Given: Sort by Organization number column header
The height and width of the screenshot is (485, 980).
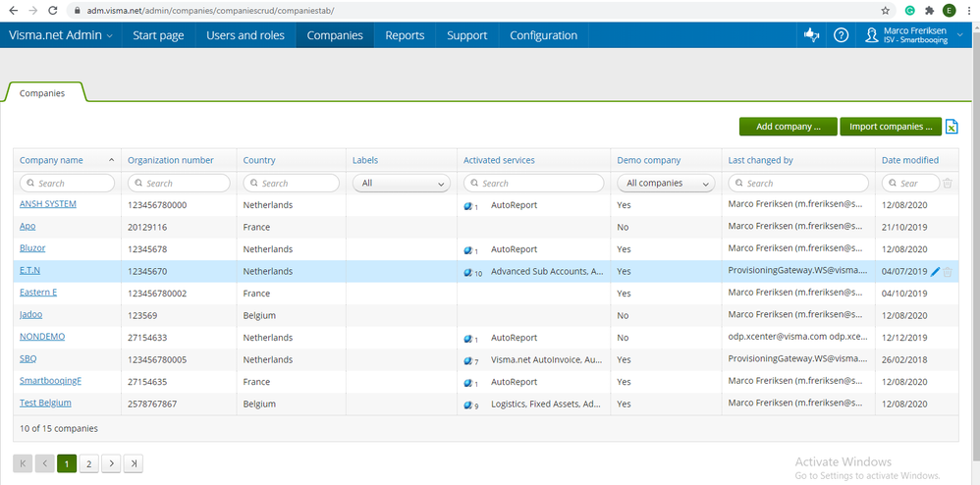Looking at the screenshot, I should point(171,160).
